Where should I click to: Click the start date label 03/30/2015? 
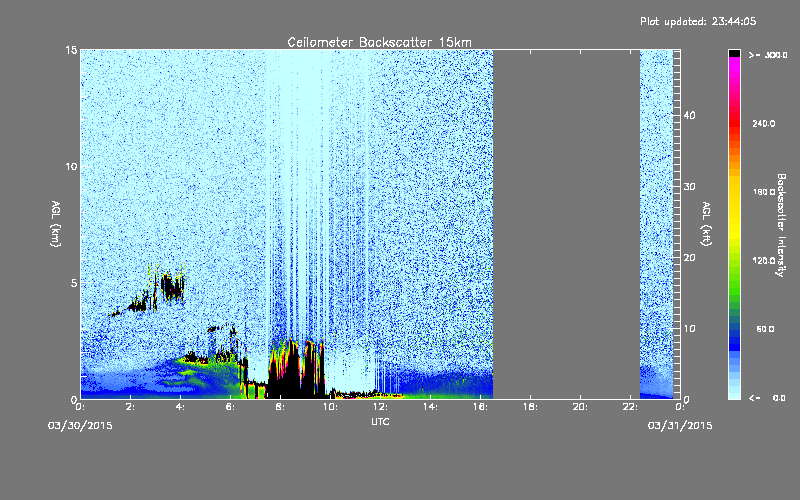pos(80,426)
